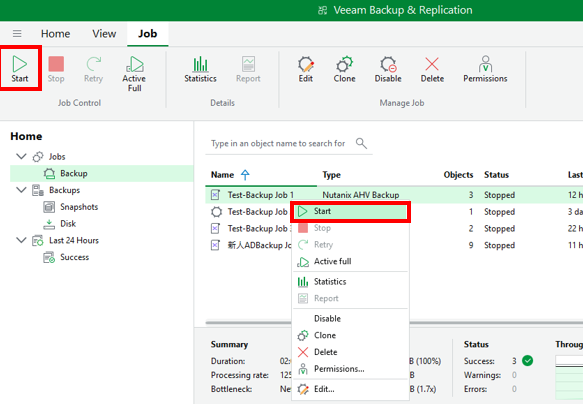Clone the job using the ribbon Clone icon

tap(344, 69)
